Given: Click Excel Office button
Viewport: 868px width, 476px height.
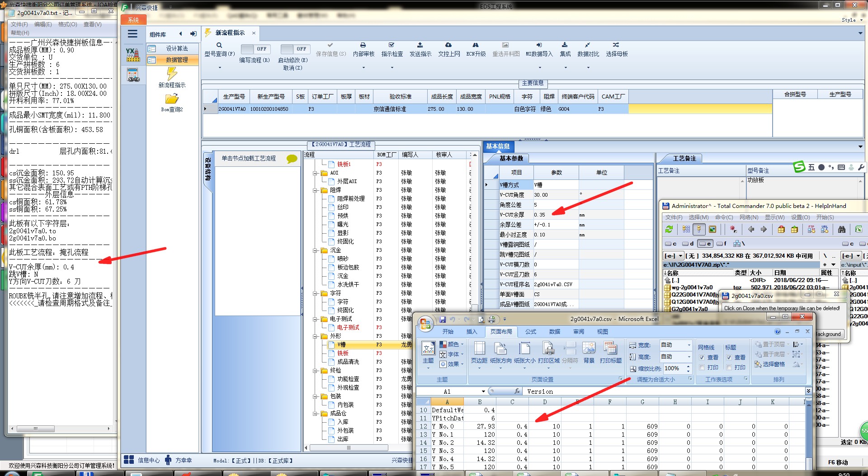Looking at the screenshot, I should click(425, 323).
